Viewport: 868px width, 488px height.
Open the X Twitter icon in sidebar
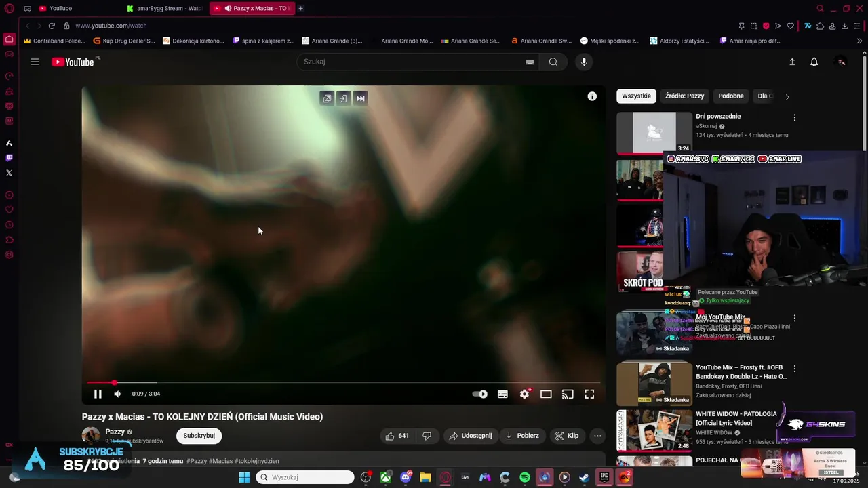[x=9, y=173]
